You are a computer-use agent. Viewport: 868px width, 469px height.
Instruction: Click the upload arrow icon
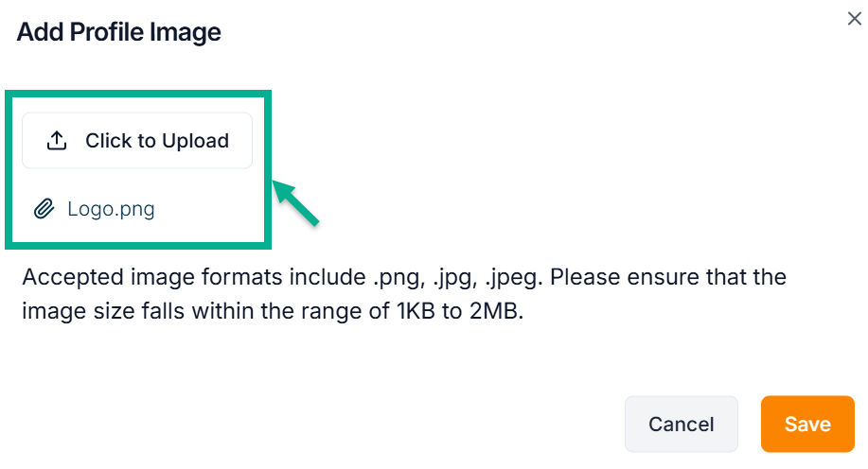[x=57, y=141]
